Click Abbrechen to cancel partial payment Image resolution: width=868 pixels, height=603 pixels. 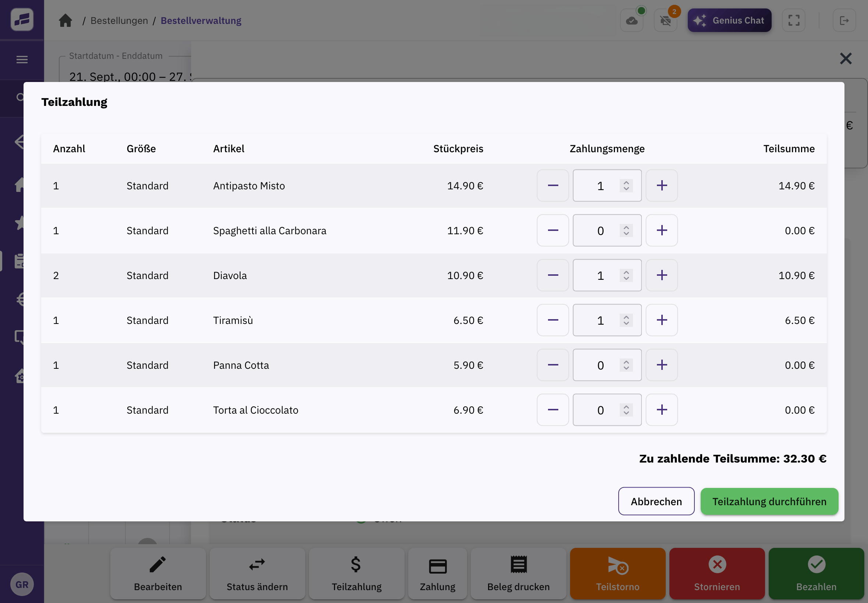click(x=656, y=502)
